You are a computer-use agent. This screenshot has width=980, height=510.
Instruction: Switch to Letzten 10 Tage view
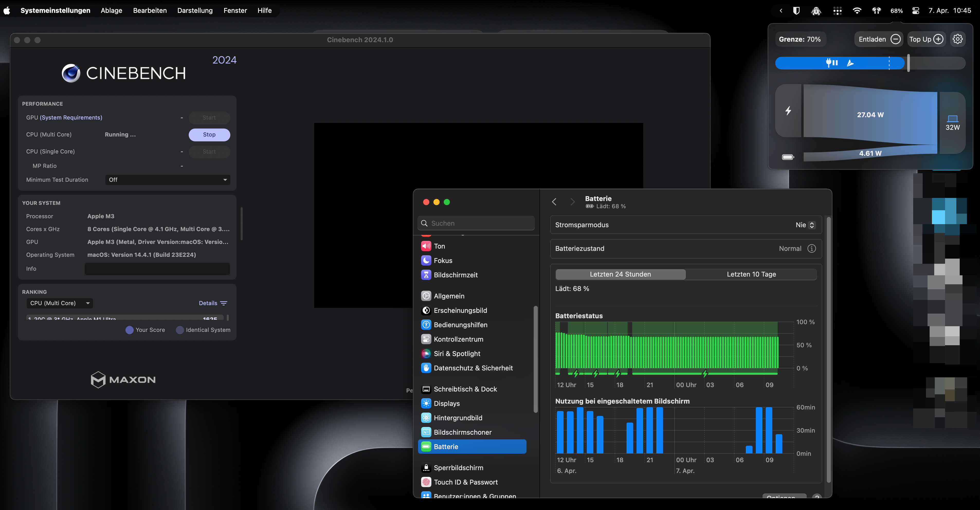[751, 274]
